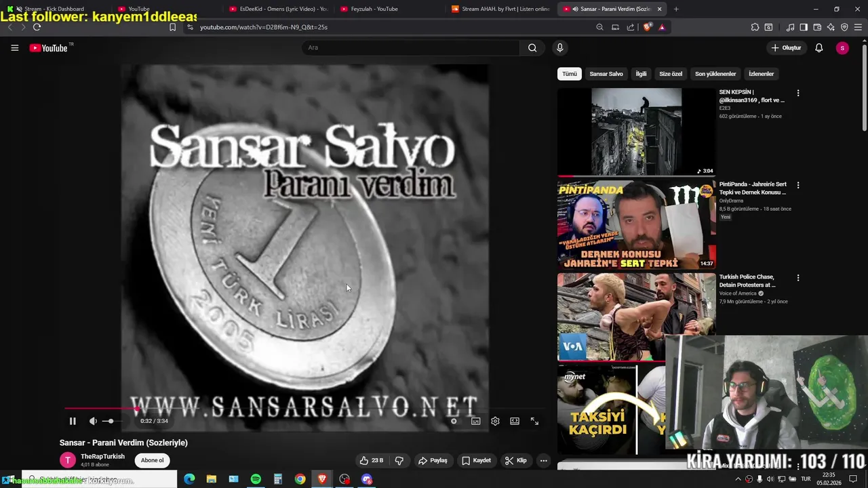Select the 'Son yüklenenler' filter chip
The image size is (868, 488).
pyautogui.click(x=715, y=74)
